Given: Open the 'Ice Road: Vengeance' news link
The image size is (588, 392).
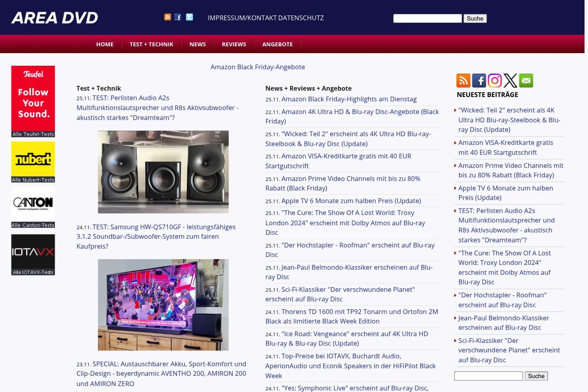Looking at the screenshot, I should pyautogui.click(x=347, y=339).
